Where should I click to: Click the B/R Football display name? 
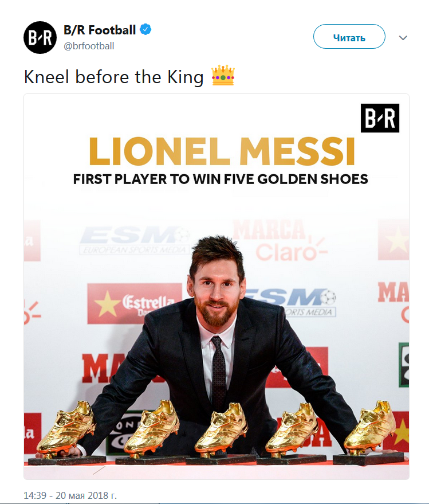pos(100,30)
